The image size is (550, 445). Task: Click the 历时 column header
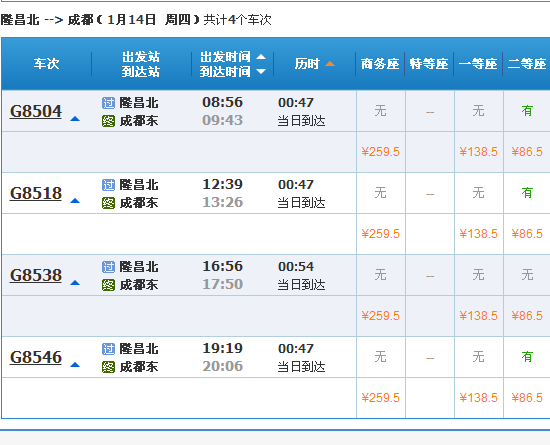click(307, 64)
